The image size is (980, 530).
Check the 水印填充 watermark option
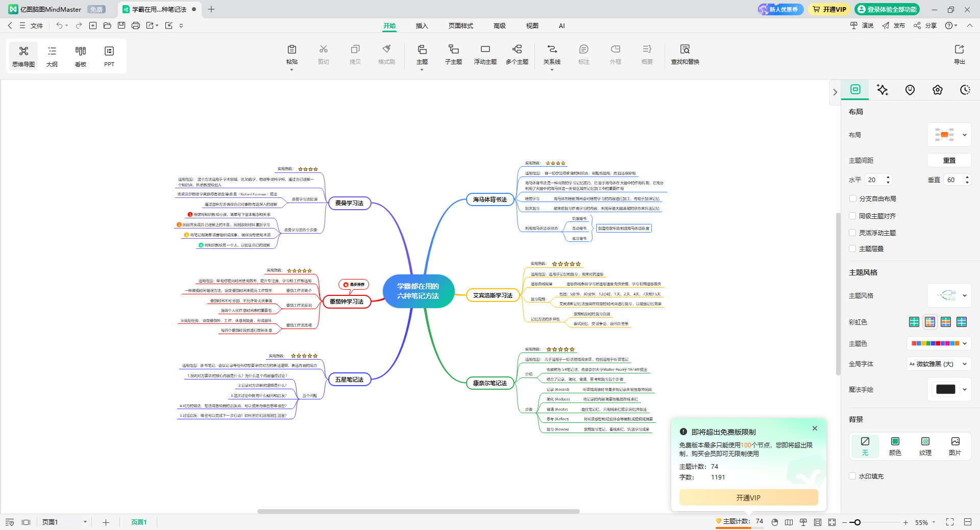(852, 476)
